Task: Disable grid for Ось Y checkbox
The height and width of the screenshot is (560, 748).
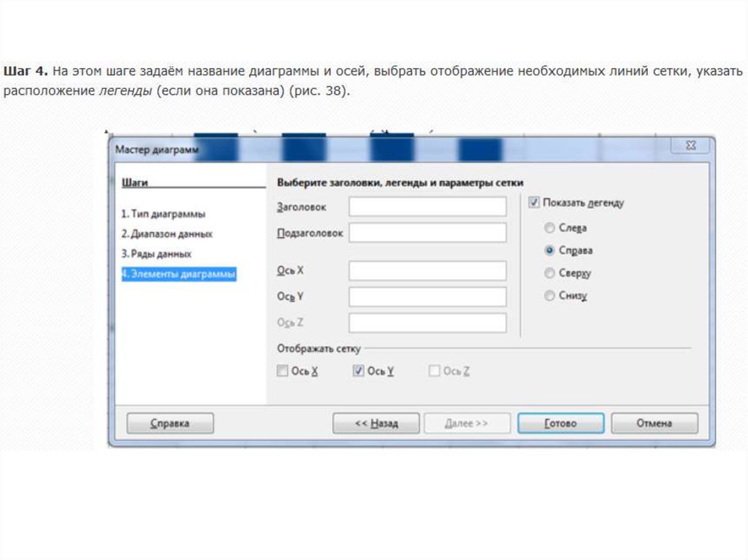Action: (358, 371)
